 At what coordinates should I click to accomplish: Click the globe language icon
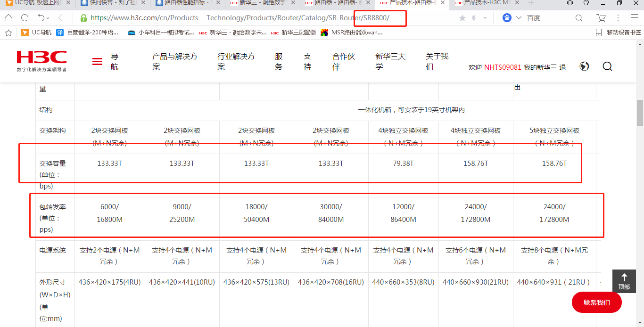[x=584, y=66]
